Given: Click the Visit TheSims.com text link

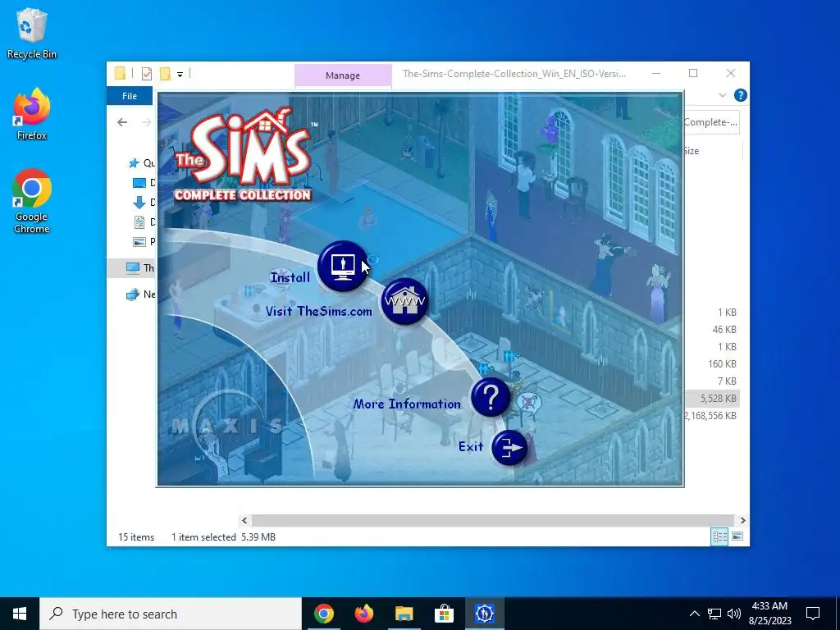Looking at the screenshot, I should pos(319,311).
